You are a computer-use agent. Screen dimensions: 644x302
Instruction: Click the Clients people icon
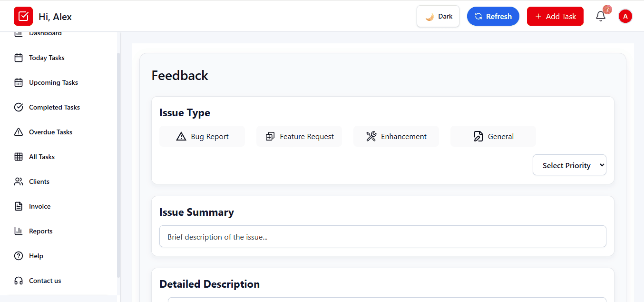point(19,181)
